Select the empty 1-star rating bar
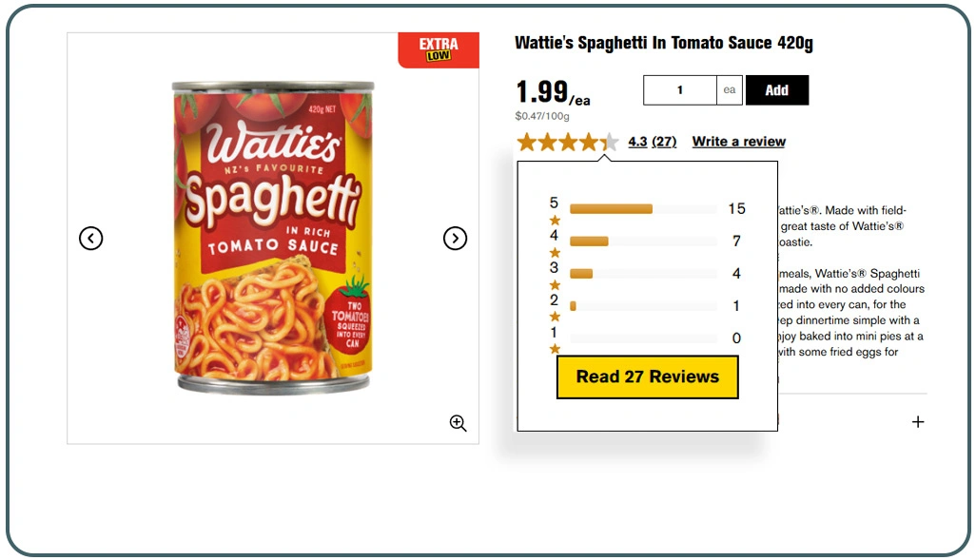The image size is (976, 560). click(x=643, y=338)
